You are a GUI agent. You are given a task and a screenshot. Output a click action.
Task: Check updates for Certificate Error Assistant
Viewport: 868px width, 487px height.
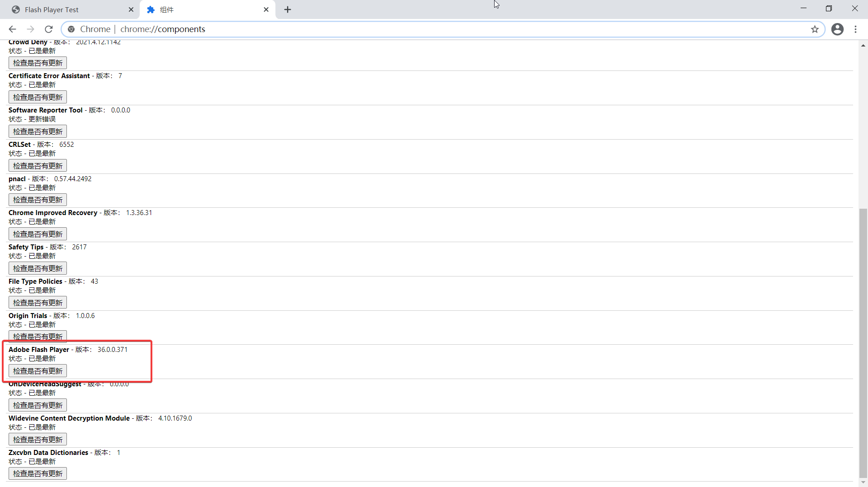tap(38, 97)
